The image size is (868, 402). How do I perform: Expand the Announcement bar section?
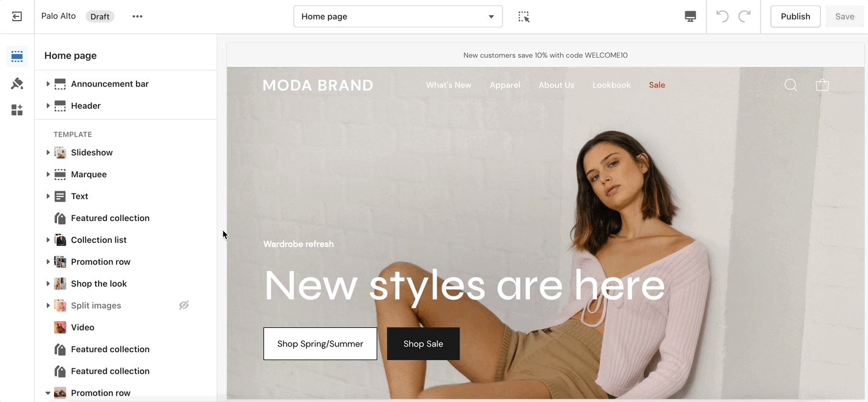click(48, 84)
